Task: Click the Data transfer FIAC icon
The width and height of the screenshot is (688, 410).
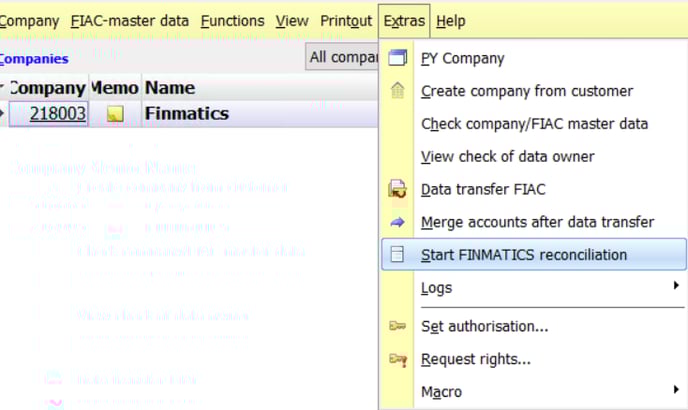Action: (398, 189)
